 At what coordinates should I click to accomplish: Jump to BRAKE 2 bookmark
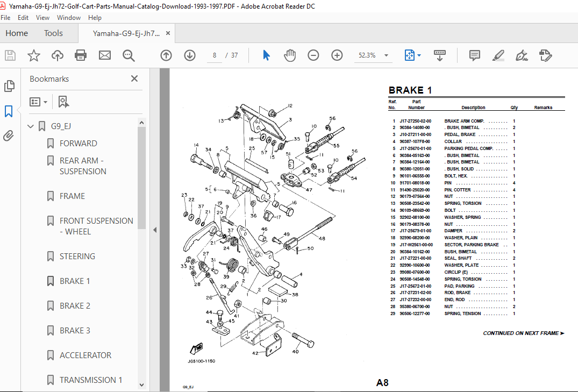coord(75,306)
